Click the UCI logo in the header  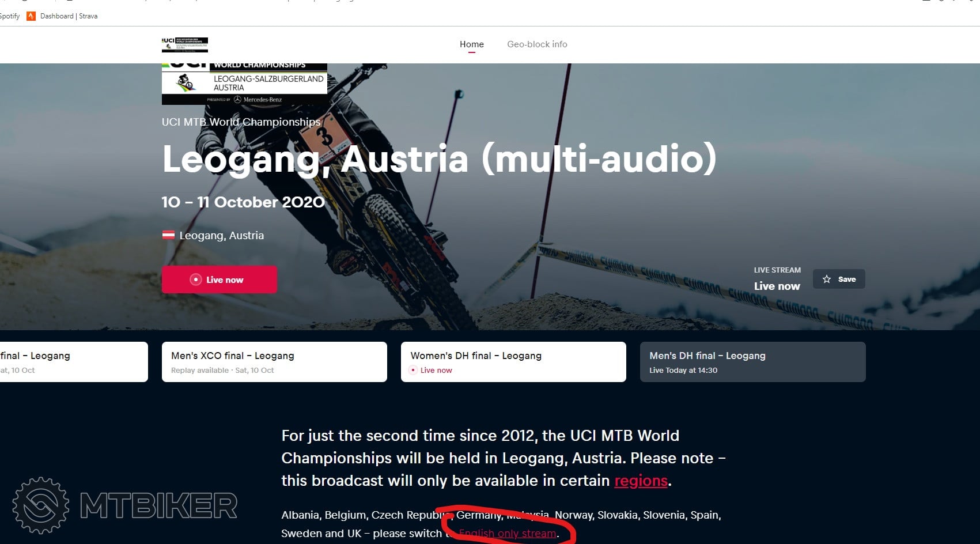click(x=184, y=44)
